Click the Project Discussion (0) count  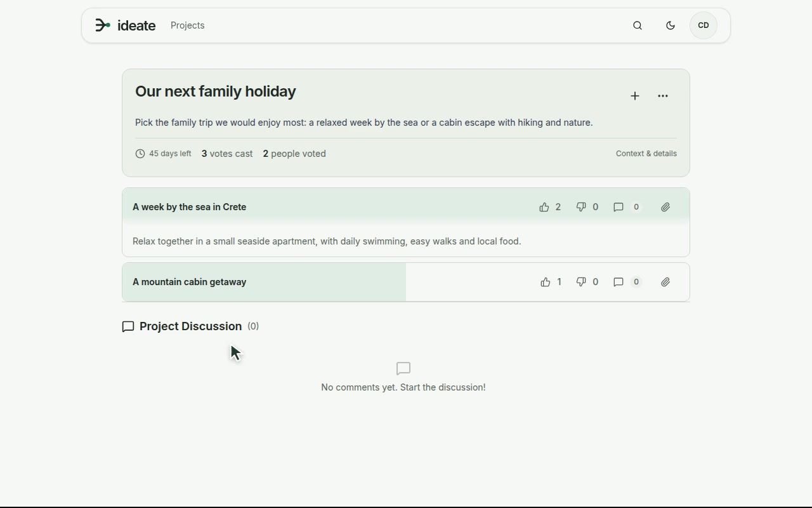[253, 326]
